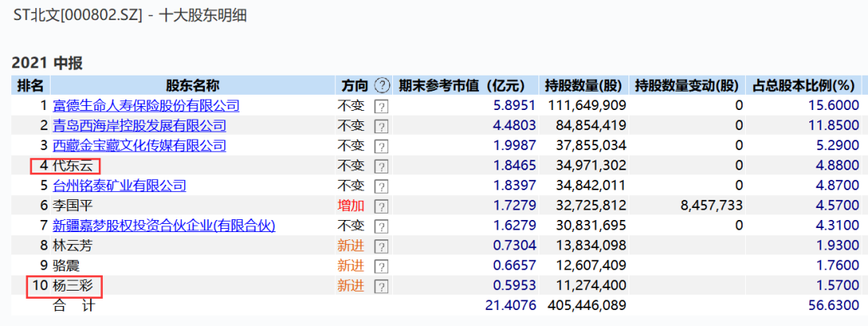This screenshot has width=868, height=326.
Task: Click the 合 计 totals row label
Action: [73, 305]
